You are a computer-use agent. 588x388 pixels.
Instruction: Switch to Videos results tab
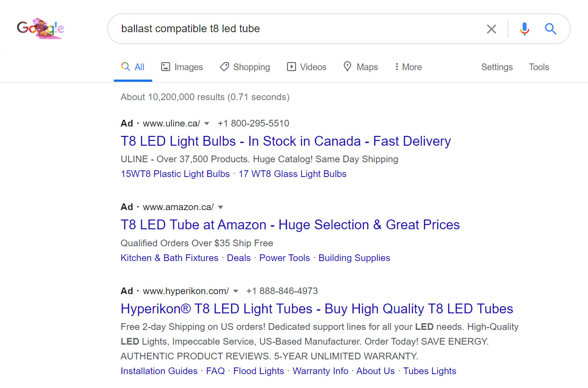(306, 67)
